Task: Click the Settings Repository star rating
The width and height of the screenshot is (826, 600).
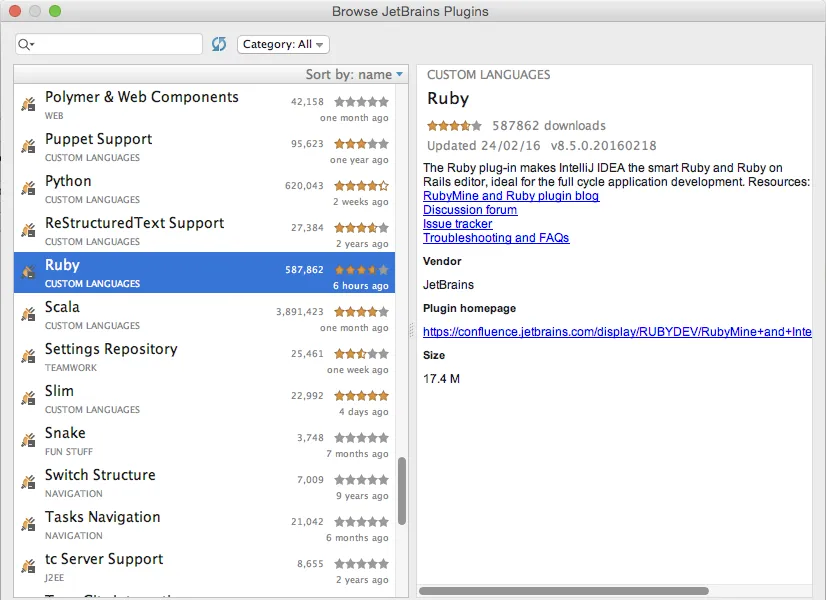Action: pyautogui.click(x=361, y=353)
